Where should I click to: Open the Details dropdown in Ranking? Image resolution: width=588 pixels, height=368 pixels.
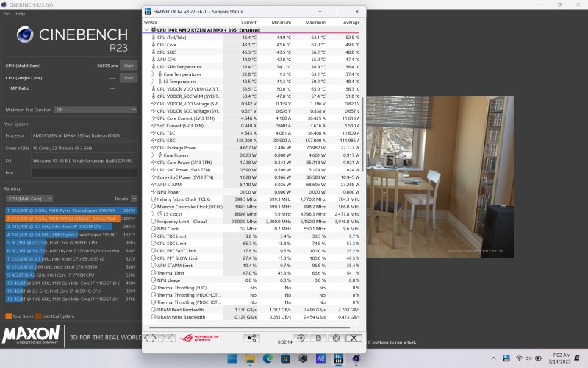click(135, 199)
